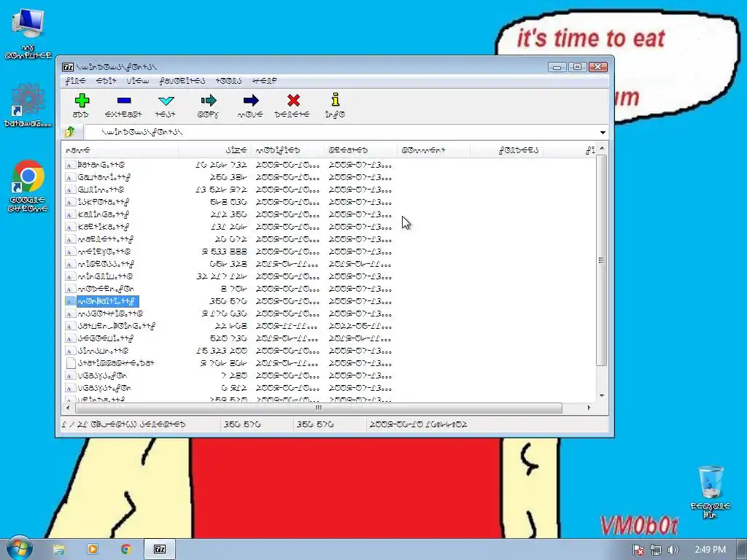Click the Action Center flag tray icon
Image resolution: width=747 pixels, height=560 pixels.
pyautogui.click(x=638, y=550)
